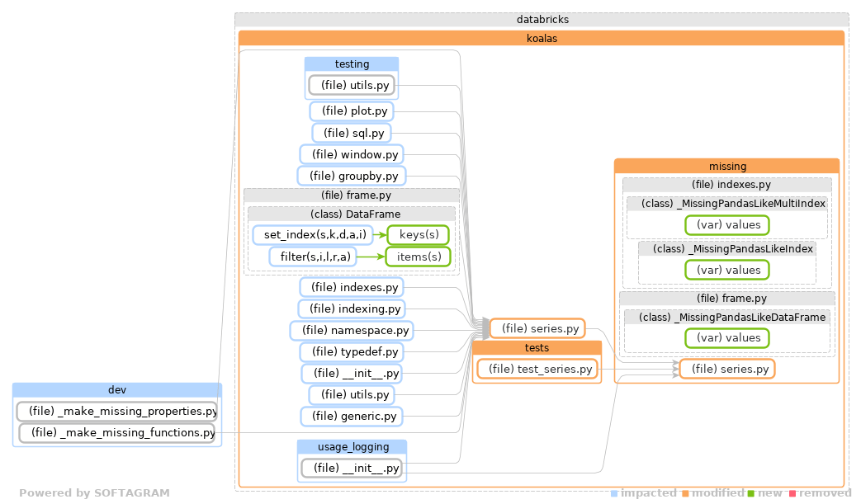Select __init__.py under usage_logging
The image size is (861, 504).
[352, 468]
